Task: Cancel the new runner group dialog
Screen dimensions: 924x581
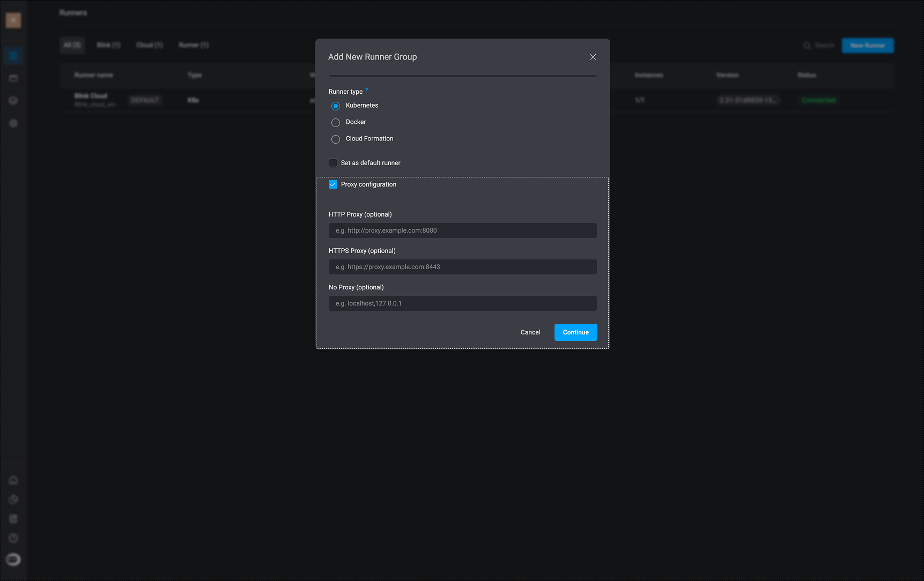Action: (x=530, y=332)
